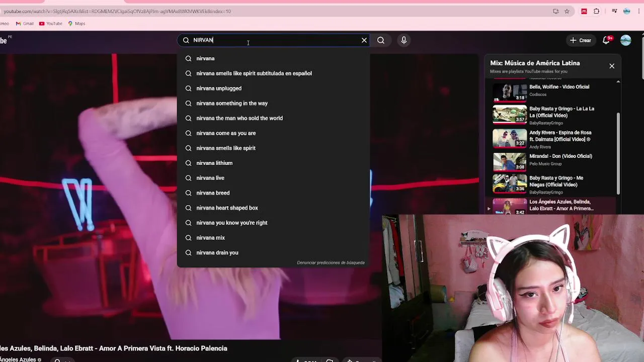
Task: Choose suggestion "nirvana something in the way"
Action: click(273, 103)
